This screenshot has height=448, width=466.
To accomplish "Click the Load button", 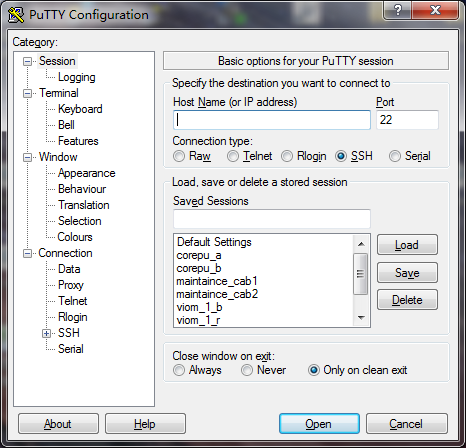I will point(407,245).
